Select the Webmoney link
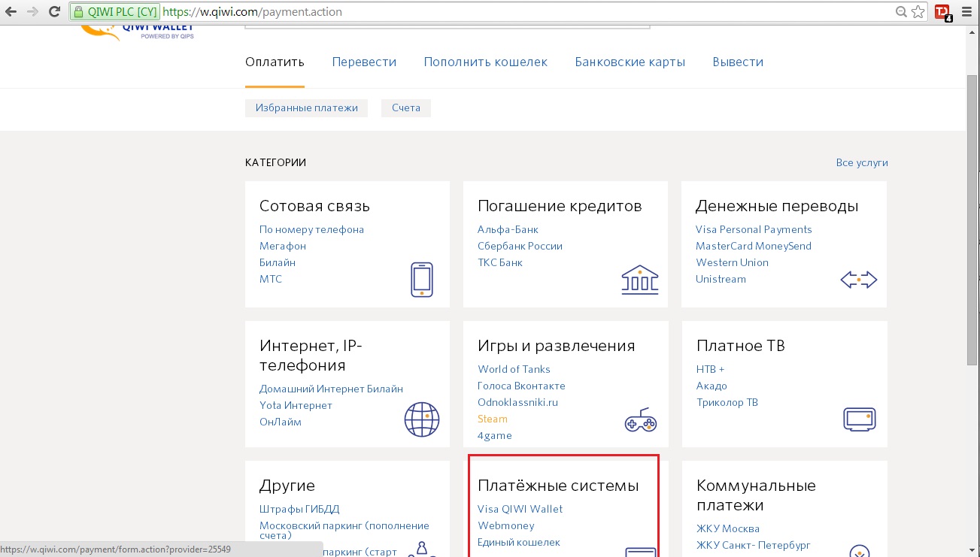Image resolution: width=980 pixels, height=557 pixels. 506,525
